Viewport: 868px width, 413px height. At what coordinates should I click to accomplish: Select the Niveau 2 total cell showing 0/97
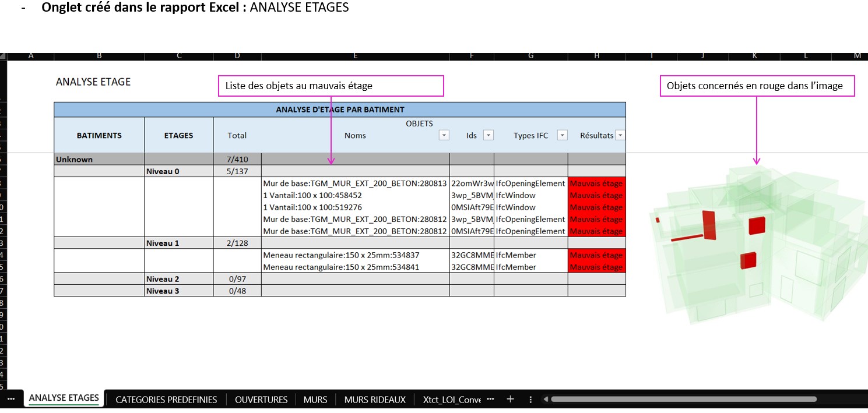pyautogui.click(x=237, y=278)
